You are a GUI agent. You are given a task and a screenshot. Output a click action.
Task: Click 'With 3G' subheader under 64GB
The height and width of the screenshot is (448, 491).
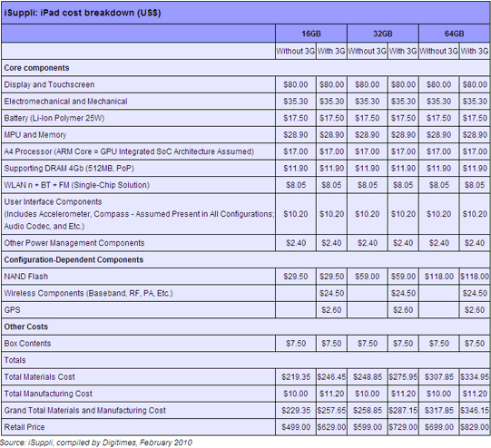[475, 51]
